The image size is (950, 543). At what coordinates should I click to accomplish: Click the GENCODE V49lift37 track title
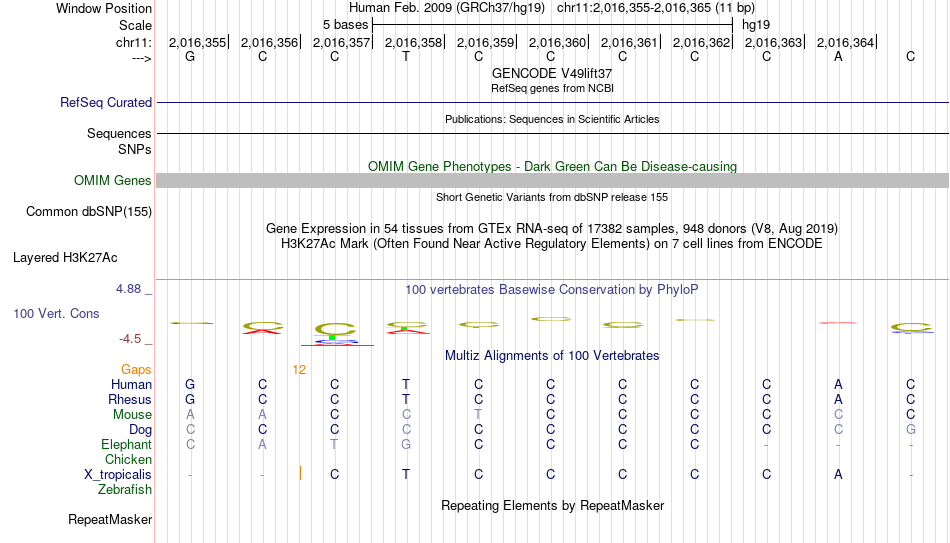tap(552, 73)
